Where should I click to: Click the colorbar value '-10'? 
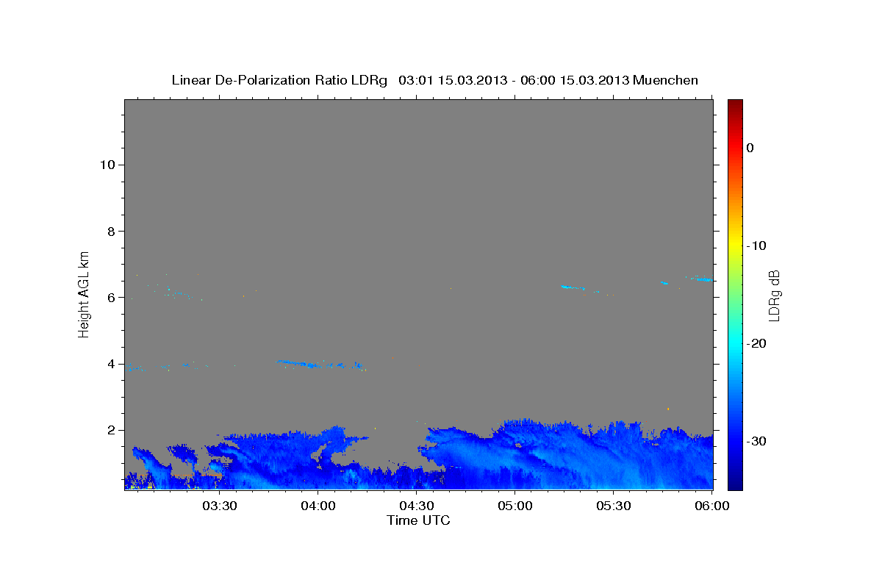click(756, 245)
